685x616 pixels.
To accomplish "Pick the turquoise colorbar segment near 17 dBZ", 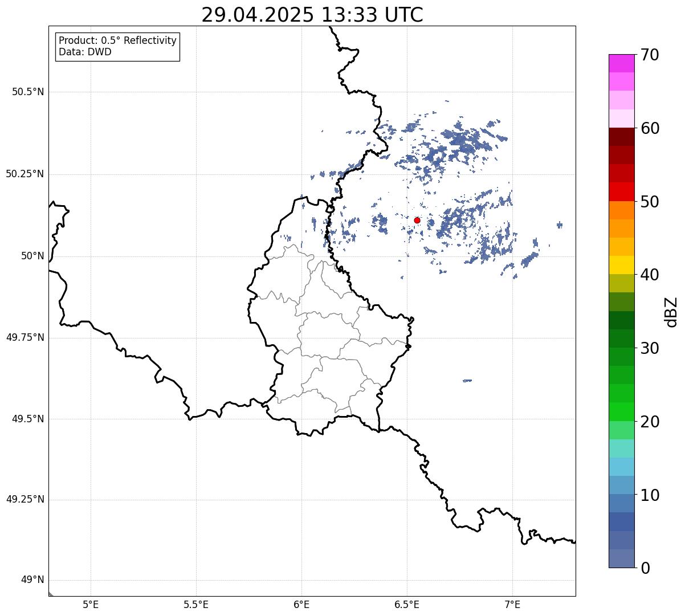I will (621, 448).
